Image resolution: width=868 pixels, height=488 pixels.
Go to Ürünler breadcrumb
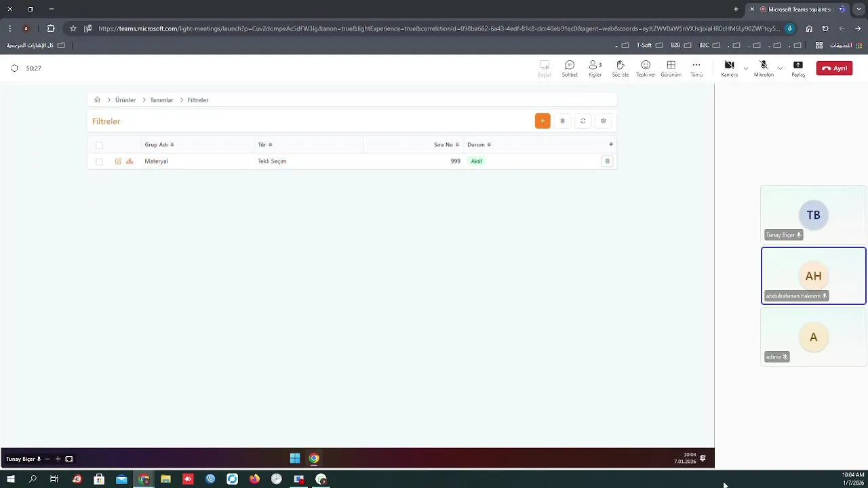(x=125, y=100)
